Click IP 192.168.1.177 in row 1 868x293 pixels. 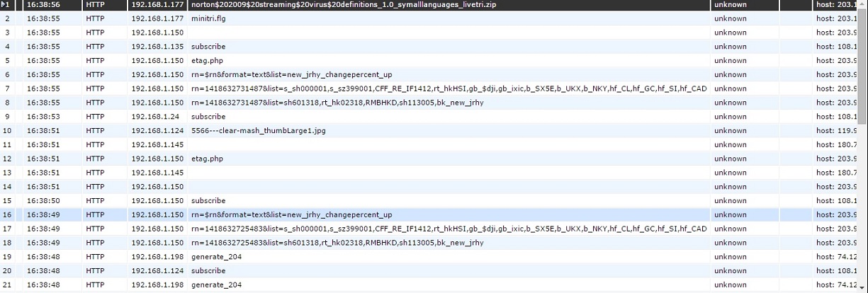pos(157,4)
